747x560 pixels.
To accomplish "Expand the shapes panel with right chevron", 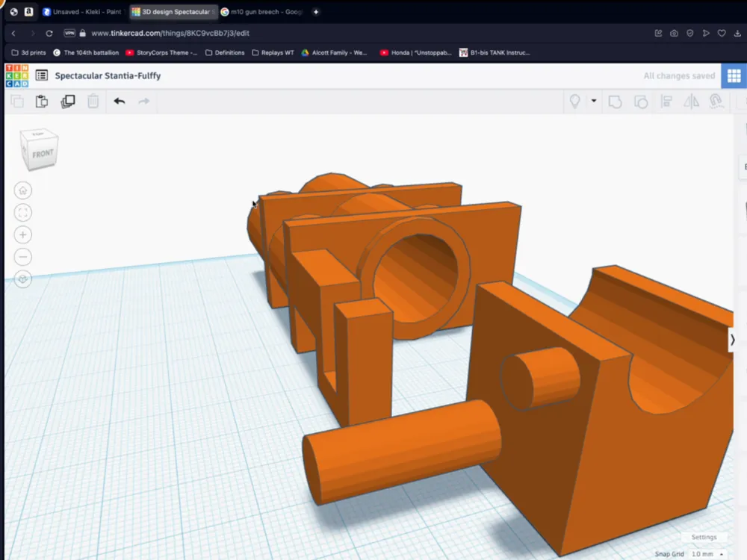I will [733, 340].
